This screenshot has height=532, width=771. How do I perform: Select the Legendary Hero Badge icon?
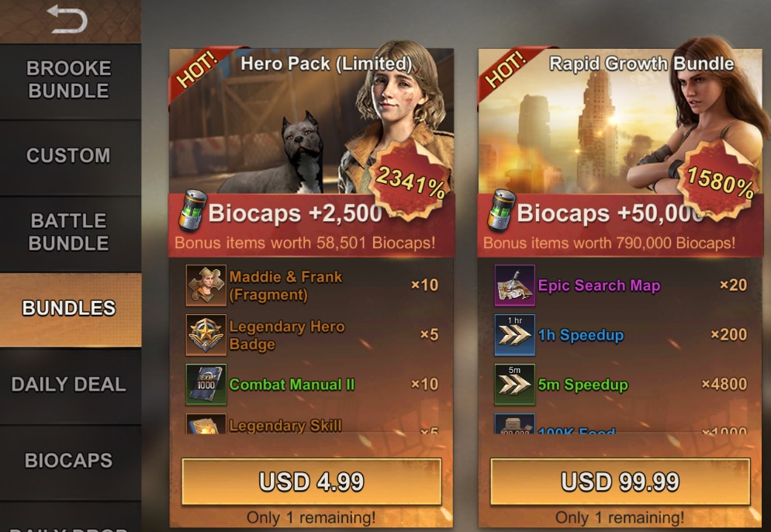pyautogui.click(x=206, y=335)
